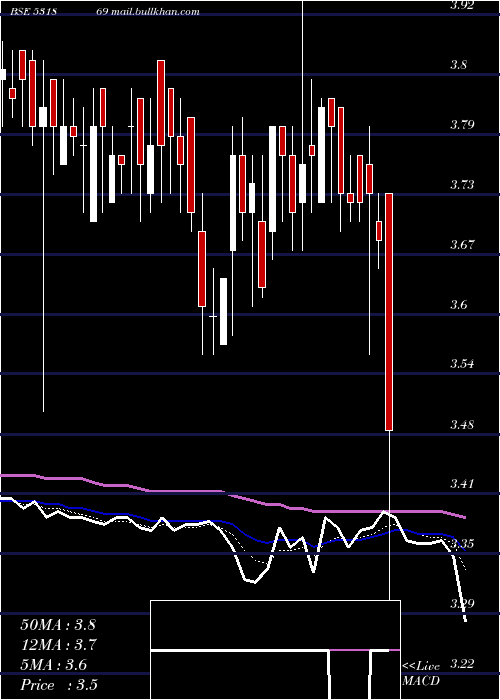Screen dimensions: 500x700
Task: Click the 3.6 price axis label
Action: point(458,305)
